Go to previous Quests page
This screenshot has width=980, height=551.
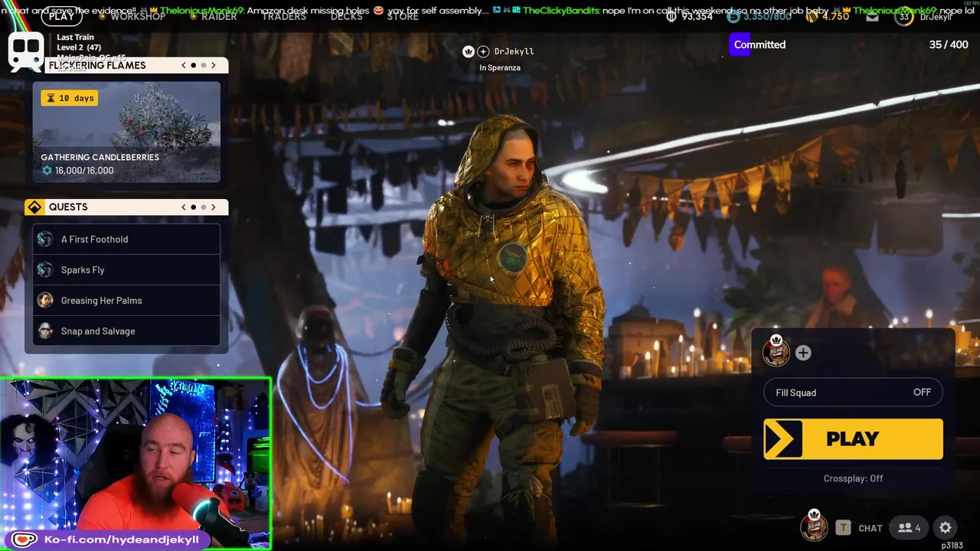click(184, 207)
